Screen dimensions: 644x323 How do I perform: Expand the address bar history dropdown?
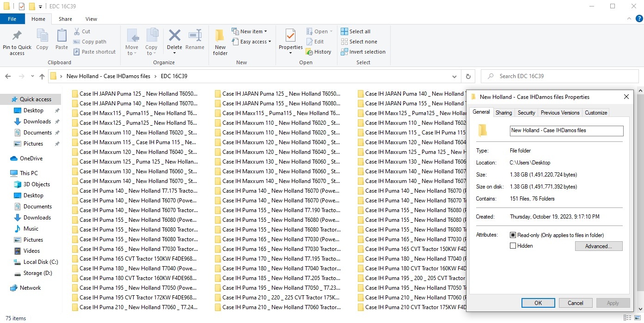[455, 76]
